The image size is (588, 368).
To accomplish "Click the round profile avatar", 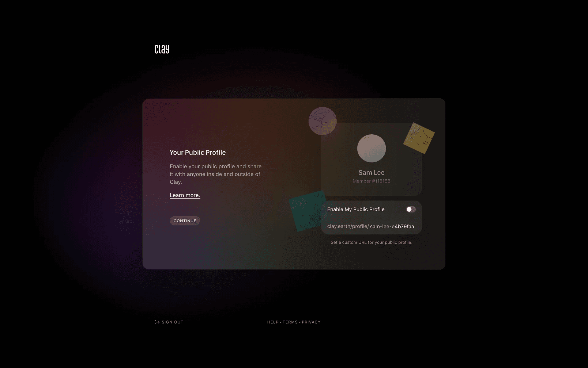I will [x=371, y=148].
